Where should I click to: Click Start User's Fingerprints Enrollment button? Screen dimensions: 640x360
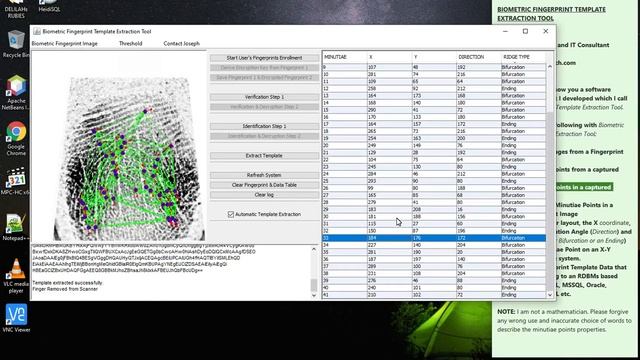[x=264, y=58]
